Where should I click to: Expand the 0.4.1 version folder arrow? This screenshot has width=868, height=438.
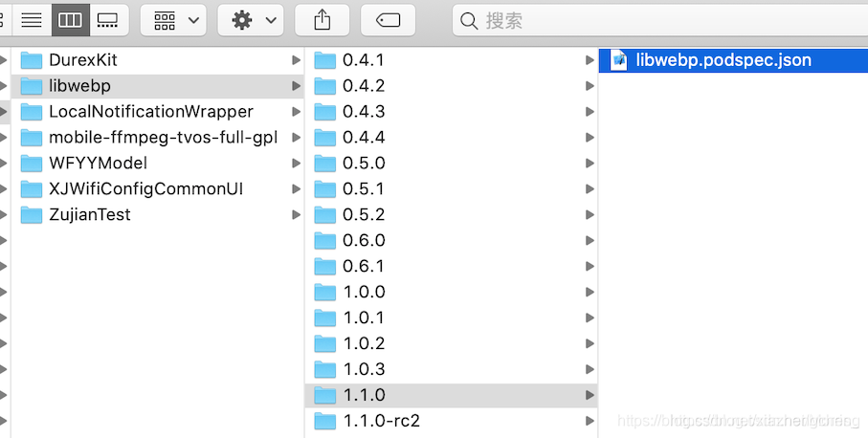click(x=590, y=59)
